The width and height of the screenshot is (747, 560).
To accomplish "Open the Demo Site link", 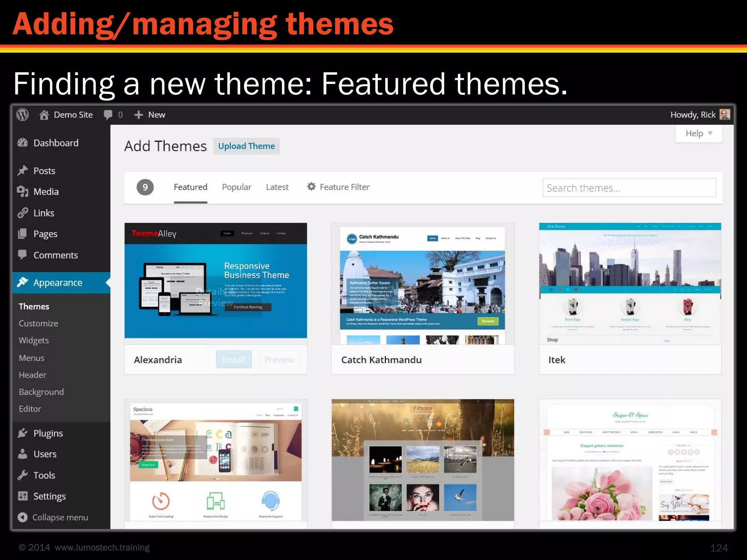I will (x=73, y=115).
